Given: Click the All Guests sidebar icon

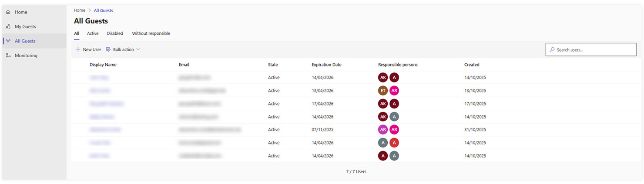Looking at the screenshot, I should [8, 41].
